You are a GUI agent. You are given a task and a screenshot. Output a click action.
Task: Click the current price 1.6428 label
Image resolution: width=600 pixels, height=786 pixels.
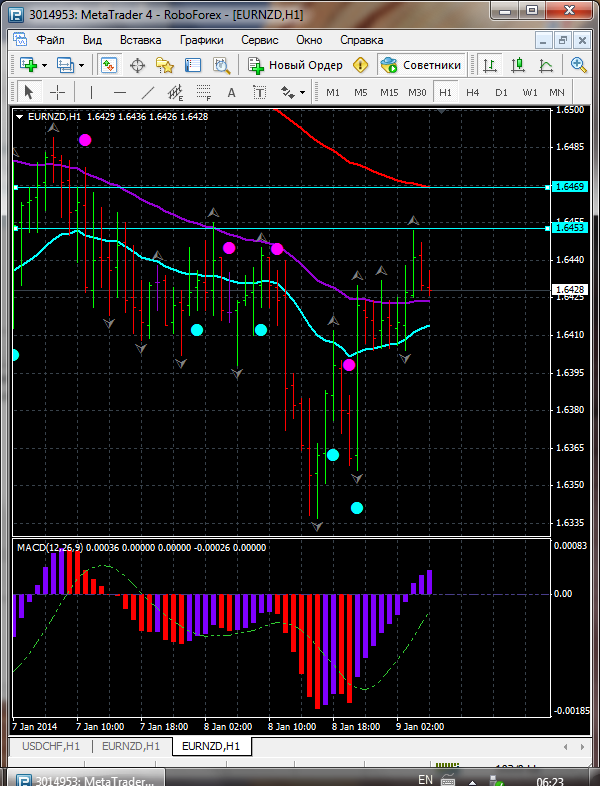[568, 289]
